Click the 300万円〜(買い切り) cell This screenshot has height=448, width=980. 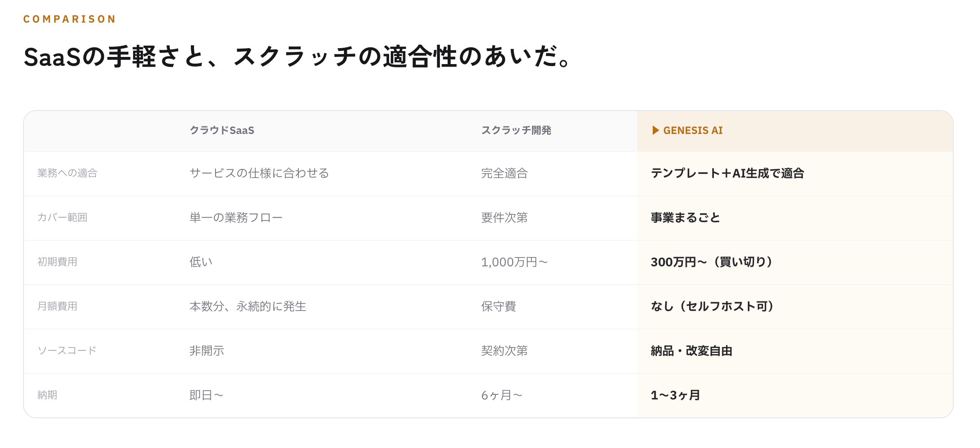[712, 262]
